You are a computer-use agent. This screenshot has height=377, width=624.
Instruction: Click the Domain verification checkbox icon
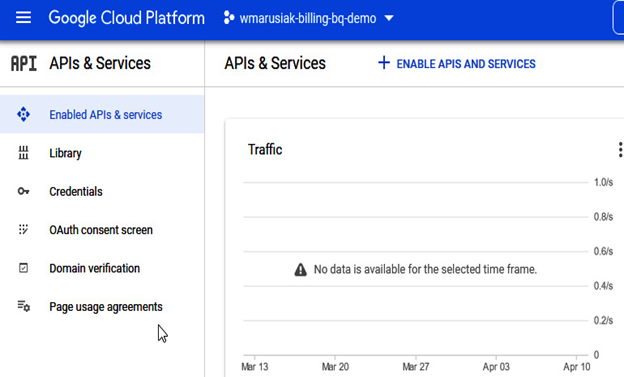click(x=23, y=268)
